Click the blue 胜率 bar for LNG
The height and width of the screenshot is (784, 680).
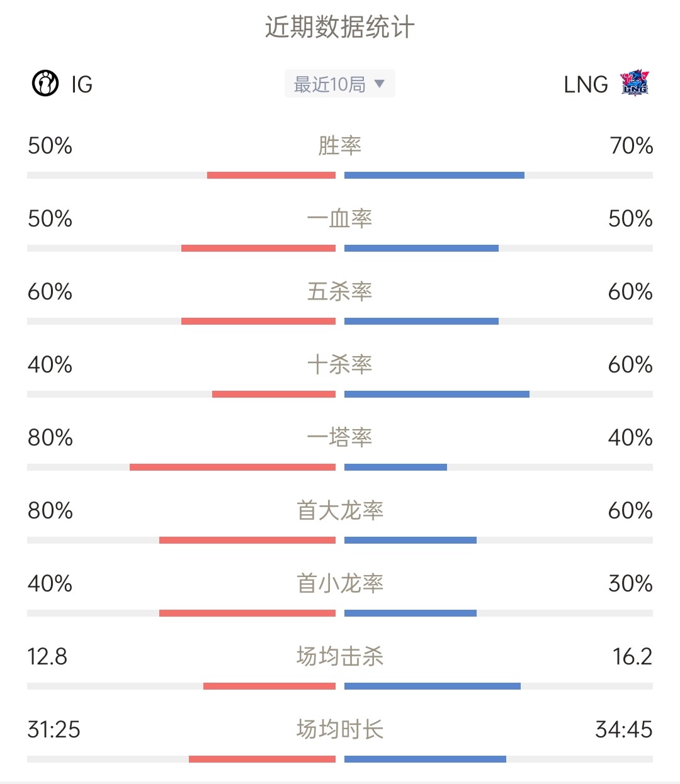434,176
